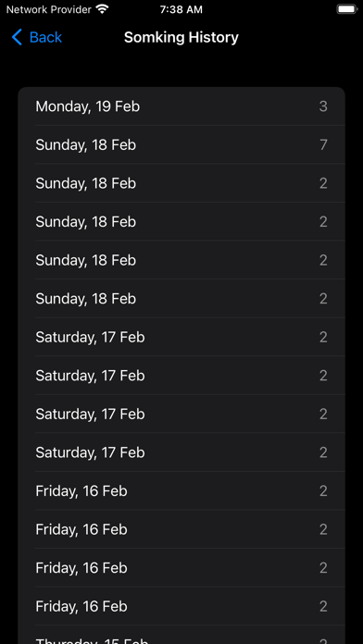Go back using the Back label
The image size is (363, 644).
coord(45,37)
